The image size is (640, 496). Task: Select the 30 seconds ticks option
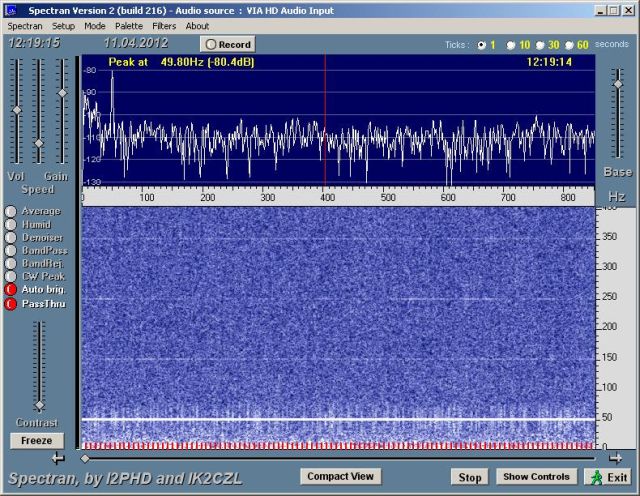pyautogui.click(x=540, y=45)
